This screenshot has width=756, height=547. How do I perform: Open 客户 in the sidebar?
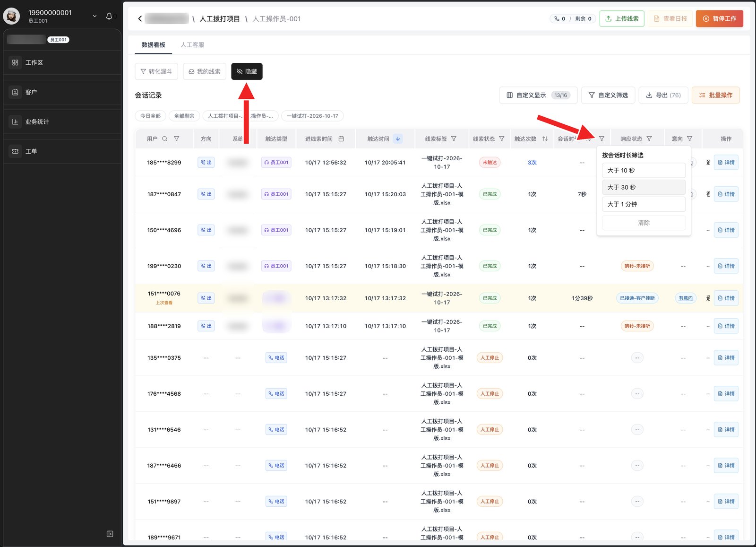coord(61,92)
